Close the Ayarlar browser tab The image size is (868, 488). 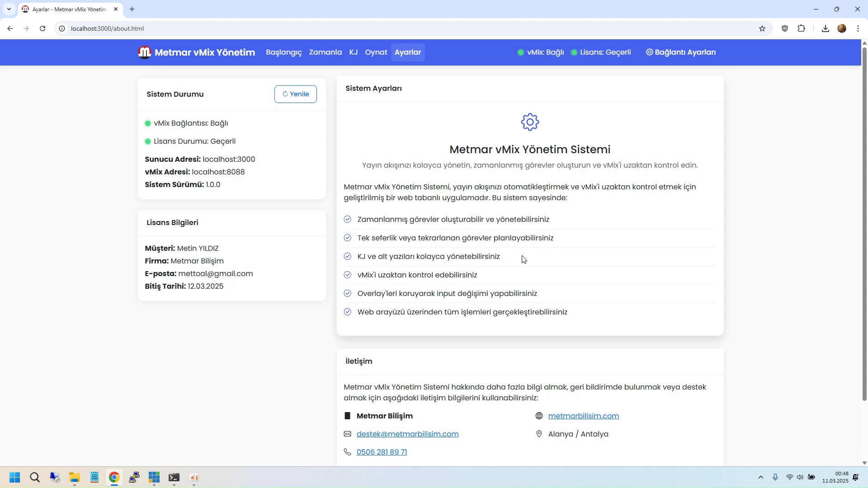click(116, 9)
